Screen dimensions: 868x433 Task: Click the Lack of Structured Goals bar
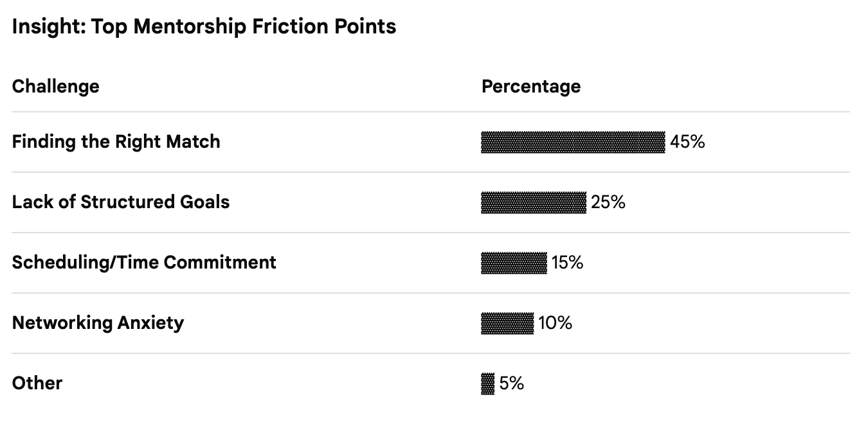[534, 202]
